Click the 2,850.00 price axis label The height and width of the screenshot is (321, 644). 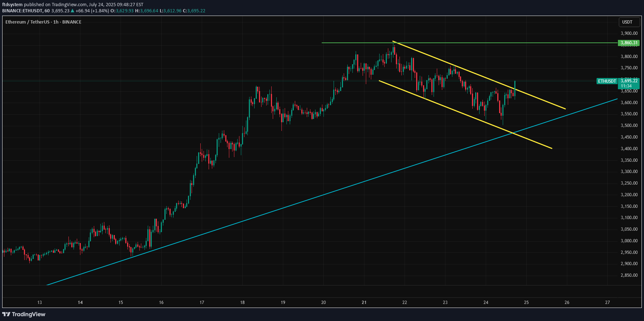(629, 275)
